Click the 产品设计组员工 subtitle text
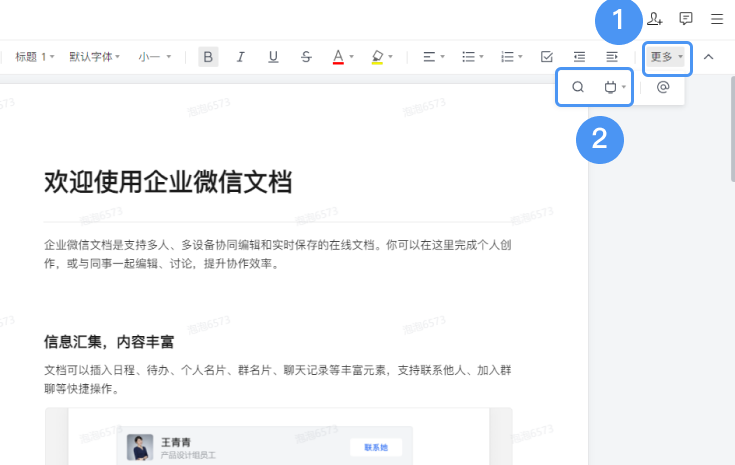This screenshot has width=735, height=465. [188, 455]
